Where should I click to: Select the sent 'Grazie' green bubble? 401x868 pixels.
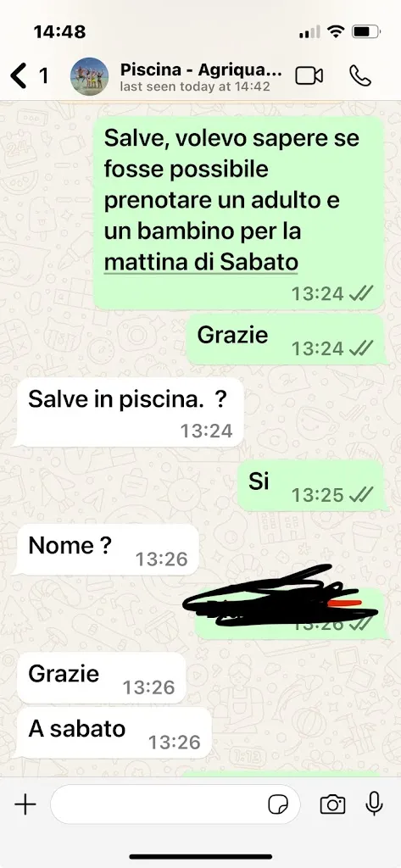[285, 340]
